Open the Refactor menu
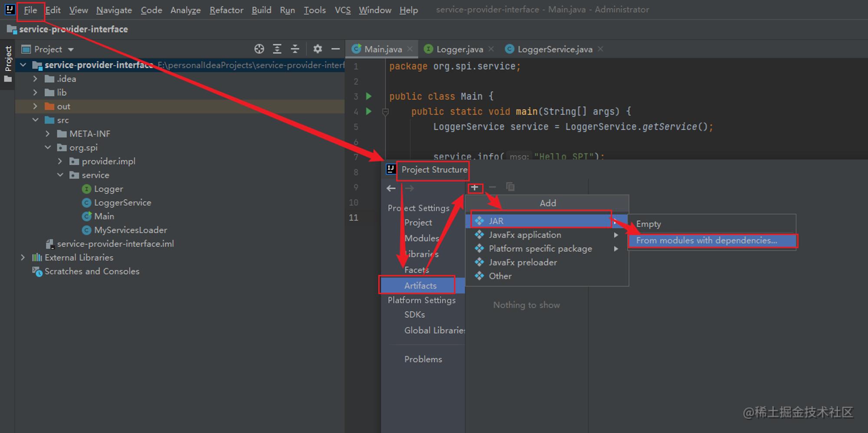The image size is (868, 433). click(x=226, y=10)
